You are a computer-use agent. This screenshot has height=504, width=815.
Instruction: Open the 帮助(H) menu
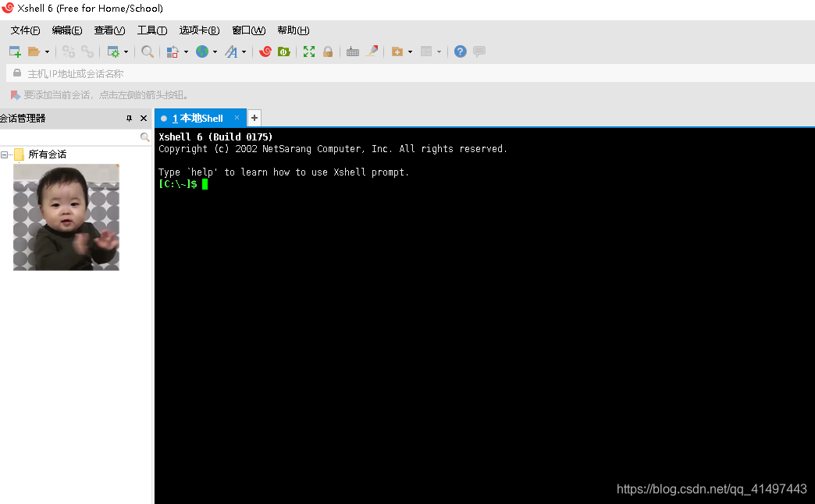tap(294, 30)
